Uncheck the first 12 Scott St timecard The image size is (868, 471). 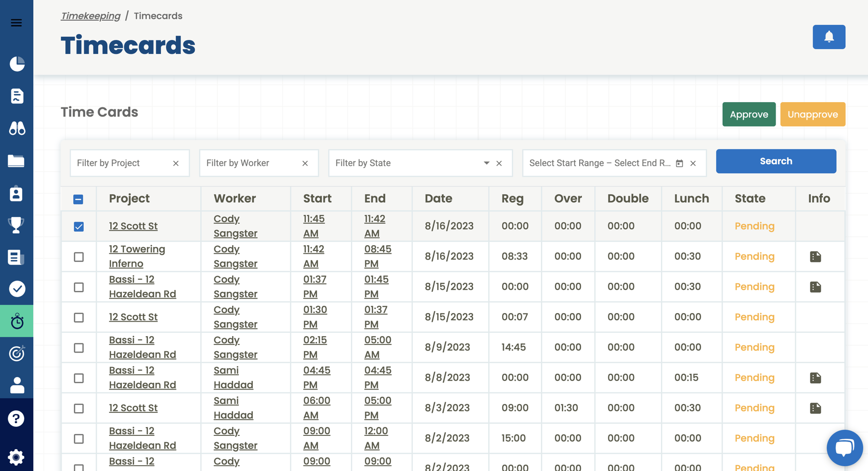tap(78, 226)
